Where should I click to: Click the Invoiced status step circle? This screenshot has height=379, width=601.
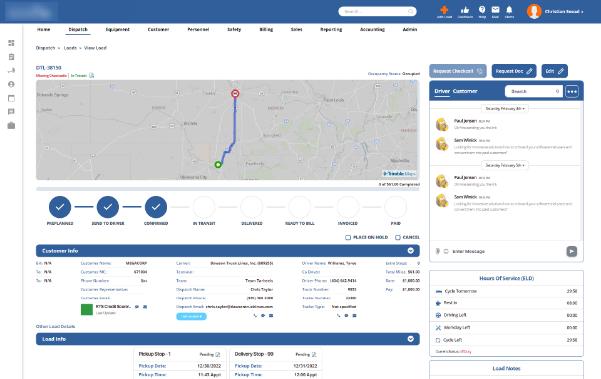[348, 207]
